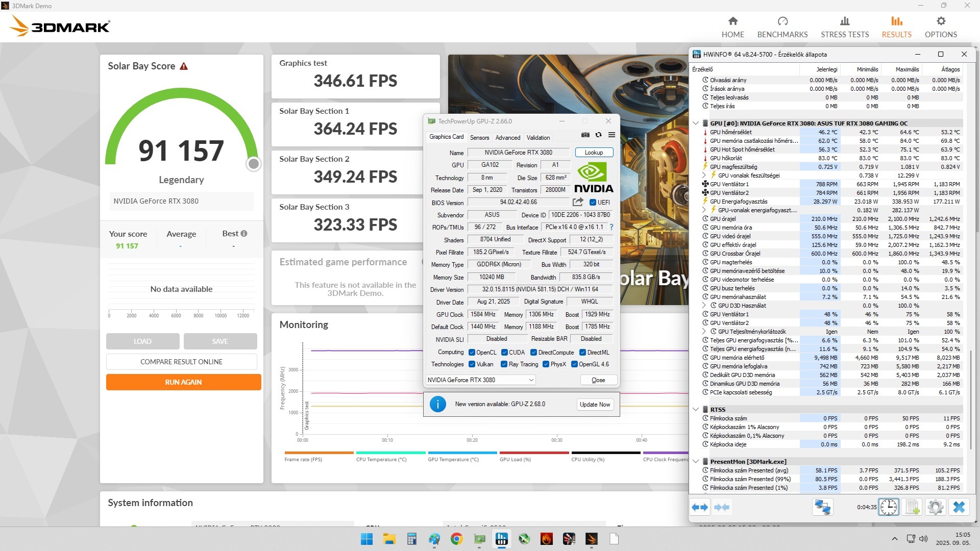The width and height of the screenshot is (980, 551).
Task: Switch to GPU-Z Sensors tab
Action: [479, 138]
